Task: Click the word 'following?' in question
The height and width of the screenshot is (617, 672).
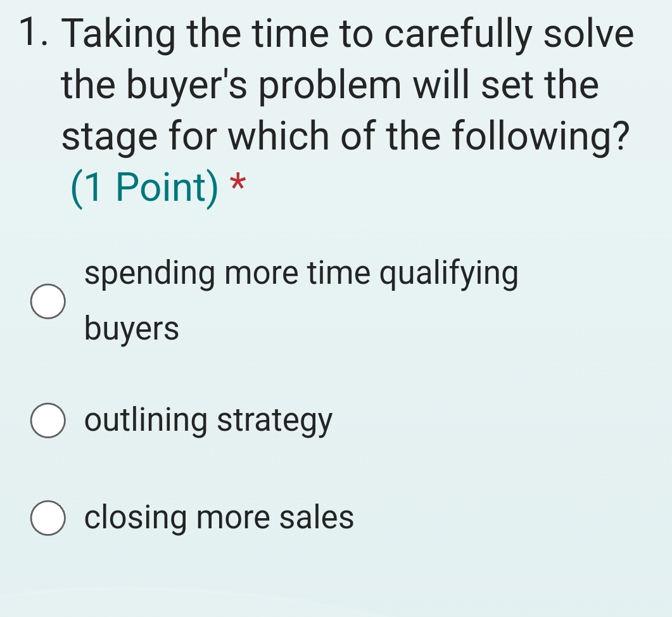Action: [541, 135]
